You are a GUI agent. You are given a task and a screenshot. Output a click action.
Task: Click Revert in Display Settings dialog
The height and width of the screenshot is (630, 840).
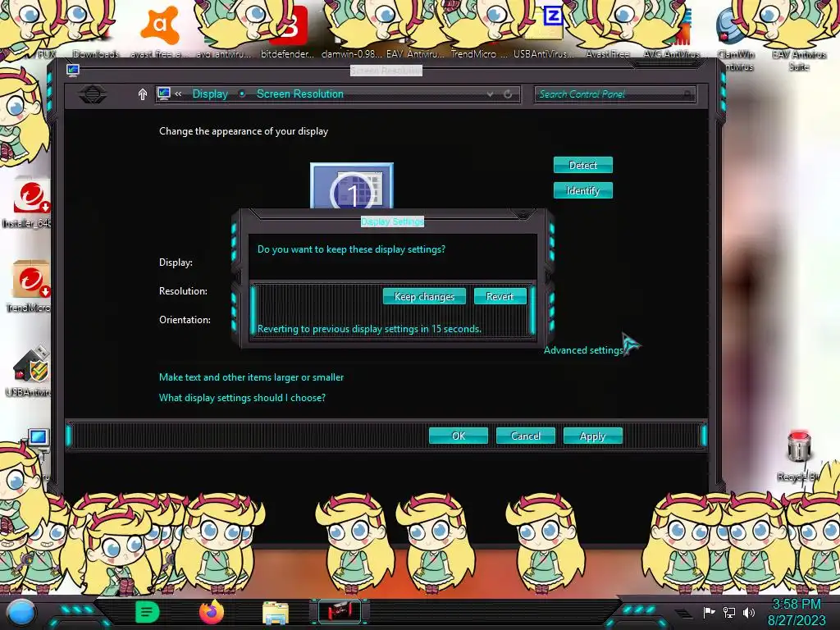point(500,296)
